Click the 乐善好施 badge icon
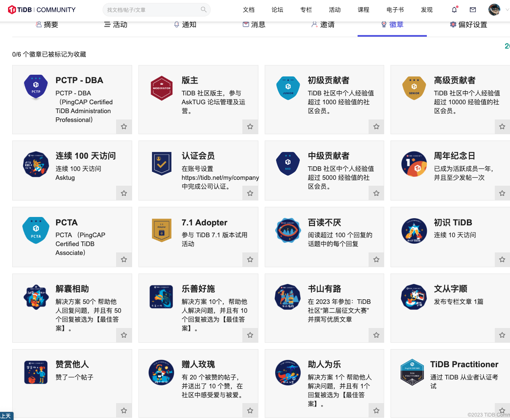This screenshot has height=420, width=510. (162, 297)
